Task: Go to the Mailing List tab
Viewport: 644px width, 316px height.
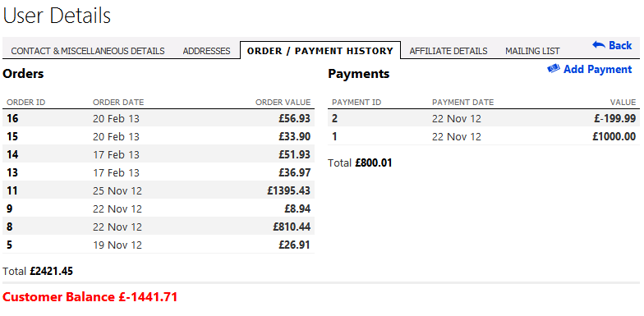Action: point(532,51)
